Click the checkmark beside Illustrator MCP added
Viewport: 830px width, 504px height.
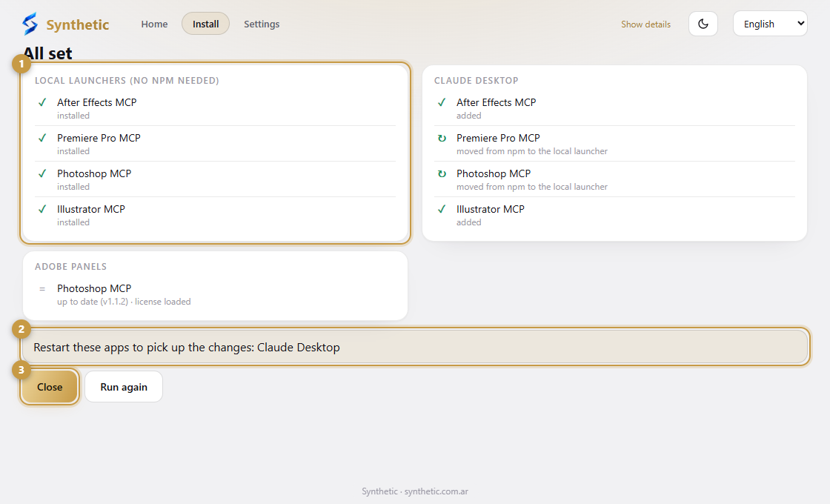point(442,209)
